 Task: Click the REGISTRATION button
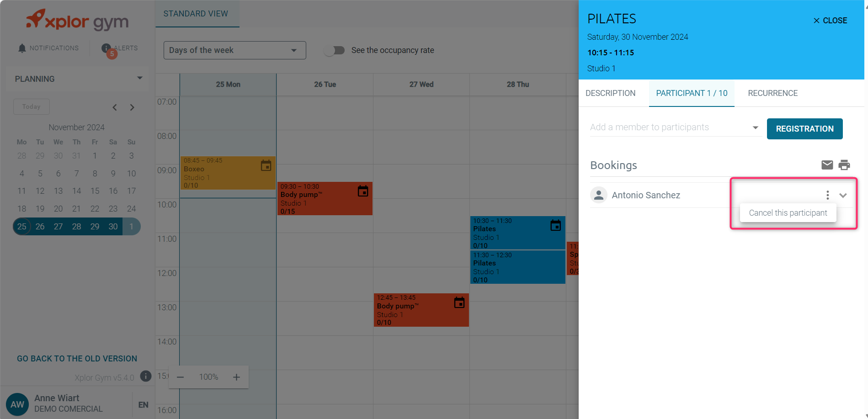click(x=804, y=129)
